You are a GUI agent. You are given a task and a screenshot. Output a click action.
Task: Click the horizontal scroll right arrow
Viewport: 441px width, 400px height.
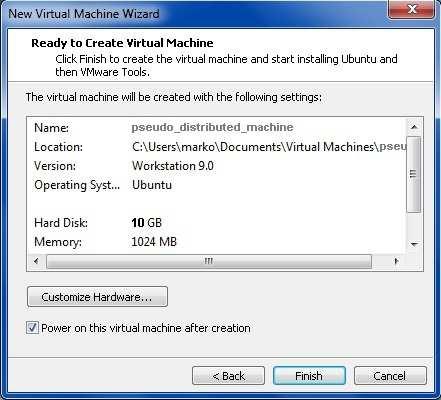(x=396, y=261)
